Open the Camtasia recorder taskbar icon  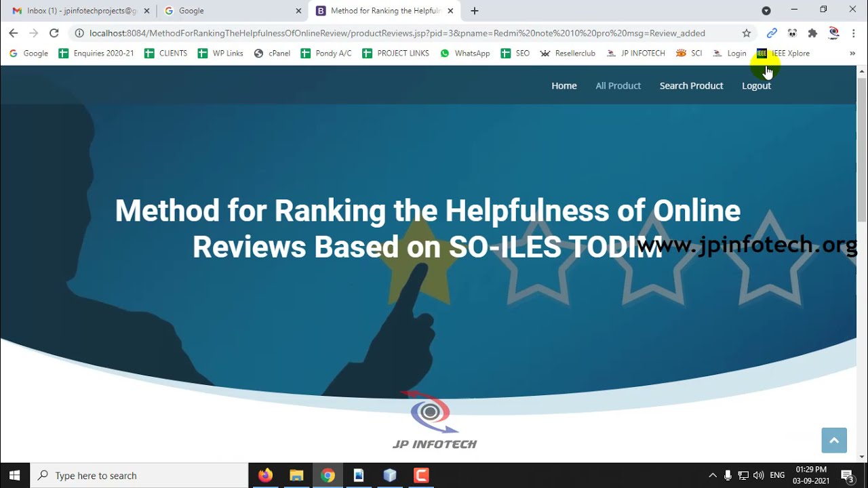point(421,476)
